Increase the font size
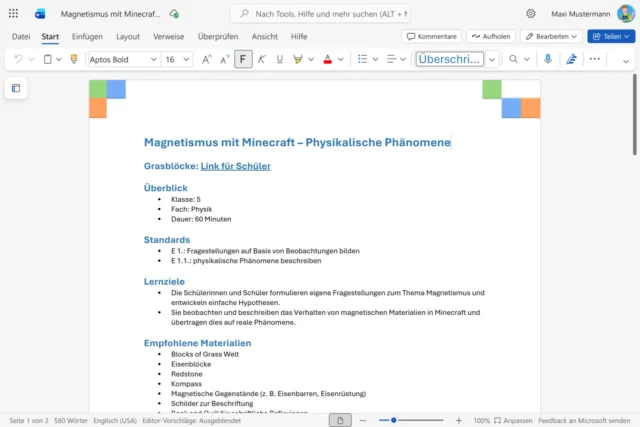The width and height of the screenshot is (640, 427). point(207,60)
